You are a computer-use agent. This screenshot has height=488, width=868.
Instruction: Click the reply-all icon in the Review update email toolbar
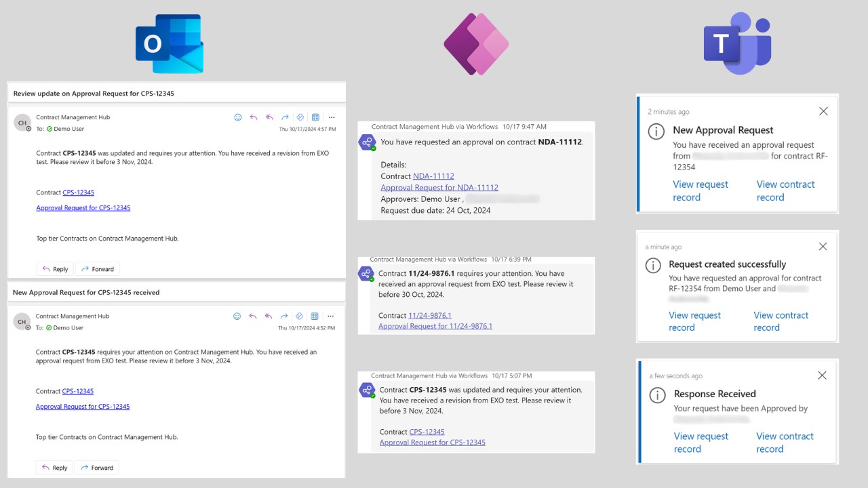click(x=269, y=117)
